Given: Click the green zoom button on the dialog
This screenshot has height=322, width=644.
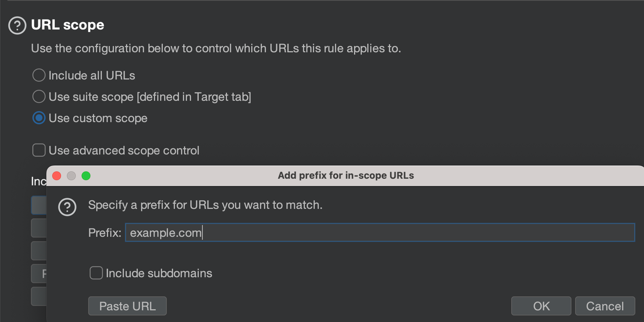Looking at the screenshot, I should (x=86, y=176).
